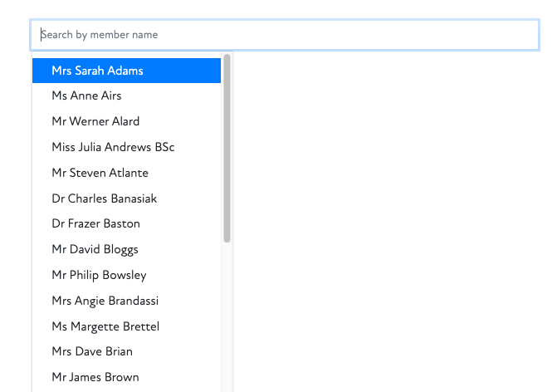Image resolution: width=552 pixels, height=392 pixels.
Task: Click scrollbar track below the thumb
Action: click(x=227, y=316)
